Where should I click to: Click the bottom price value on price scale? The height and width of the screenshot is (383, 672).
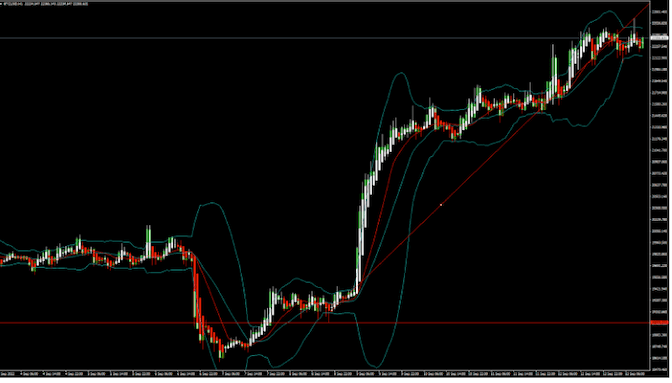[x=659, y=369]
